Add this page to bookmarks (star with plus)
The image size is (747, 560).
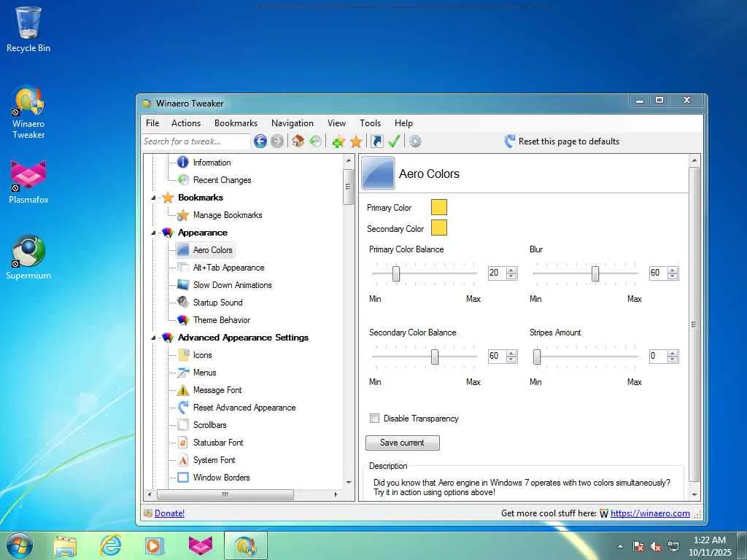(x=338, y=141)
